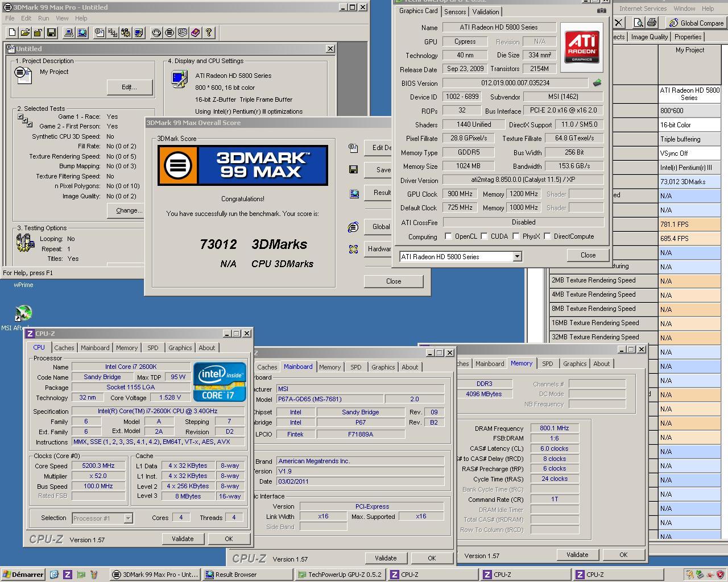Click the printer icon in Result Browser toolbar
Image resolution: width=728 pixels, height=582 pixels.
point(652,23)
